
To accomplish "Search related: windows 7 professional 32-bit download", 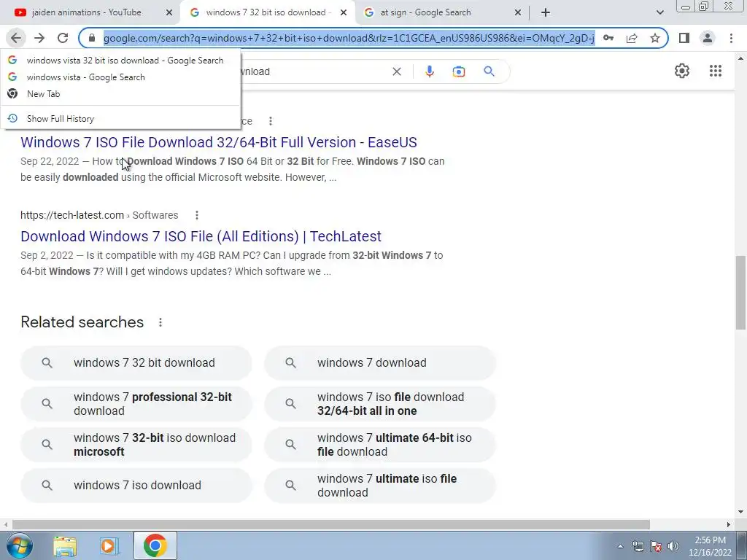I will pos(136,404).
